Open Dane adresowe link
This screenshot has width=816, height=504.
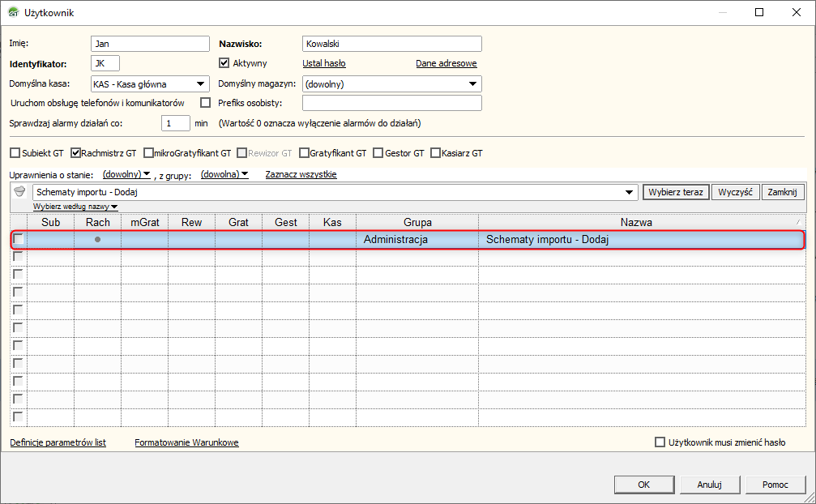pos(446,63)
